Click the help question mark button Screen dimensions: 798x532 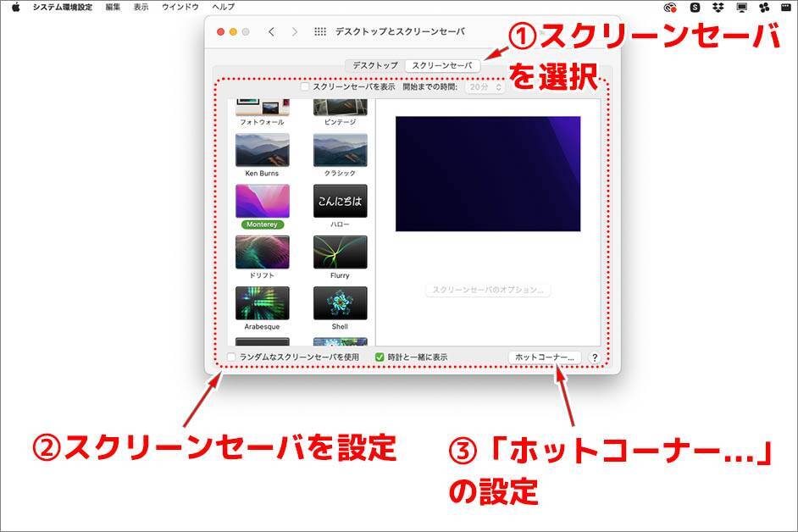[x=594, y=357]
